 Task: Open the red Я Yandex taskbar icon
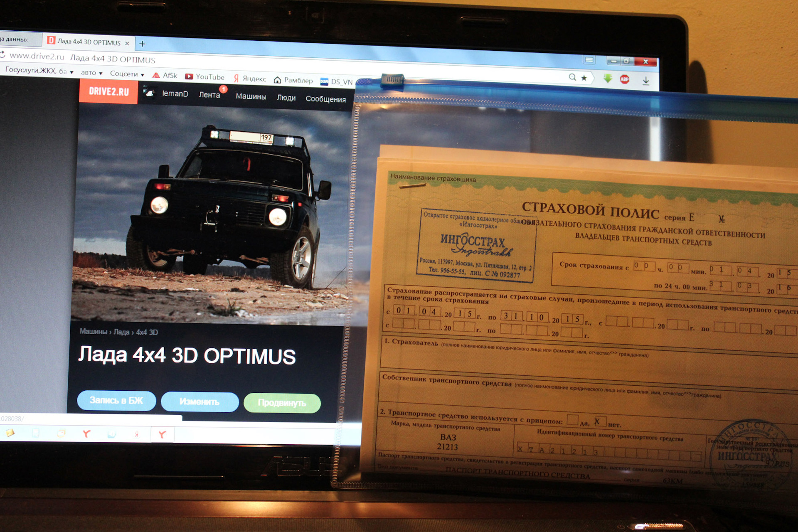(x=137, y=434)
